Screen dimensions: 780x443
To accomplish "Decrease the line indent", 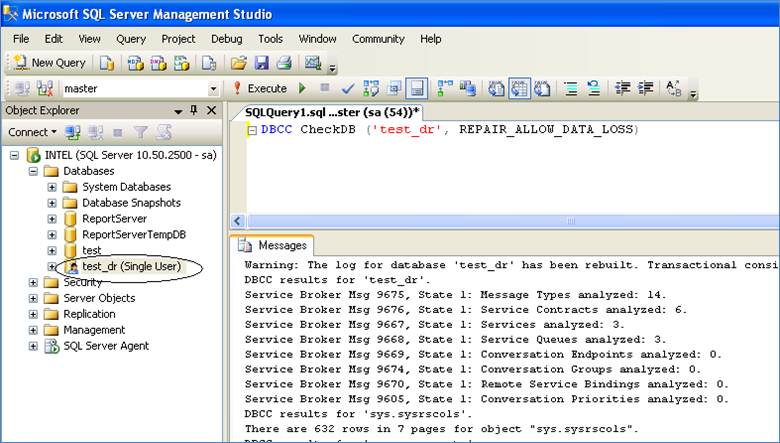I will pyautogui.click(x=622, y=89).
